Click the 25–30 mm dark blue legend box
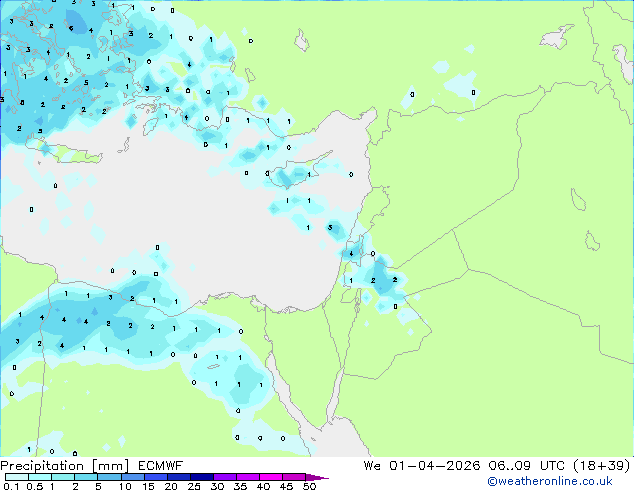This screenshot has width=634, height=490. [x=202, y=477]
